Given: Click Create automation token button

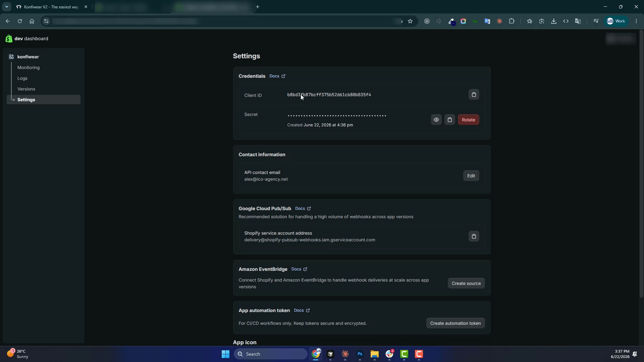Looking at the screenshot, I should 455,323.
